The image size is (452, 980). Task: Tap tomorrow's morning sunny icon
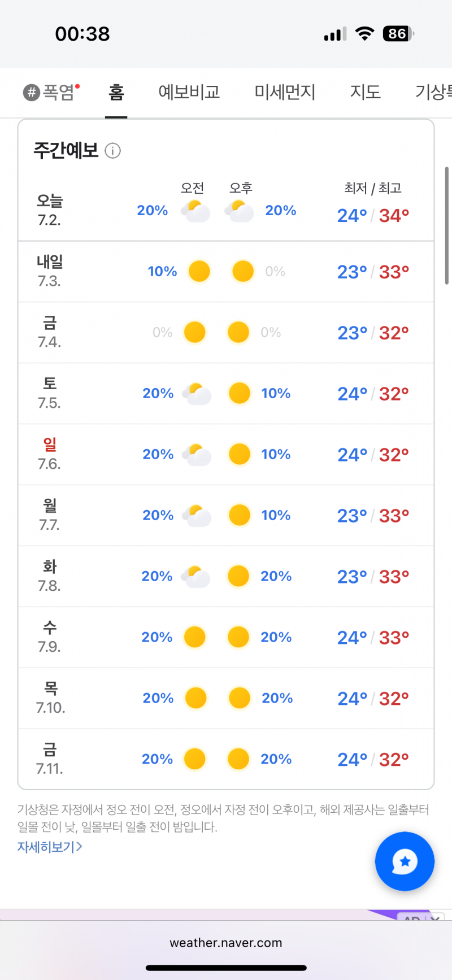[x=199, y=271]
